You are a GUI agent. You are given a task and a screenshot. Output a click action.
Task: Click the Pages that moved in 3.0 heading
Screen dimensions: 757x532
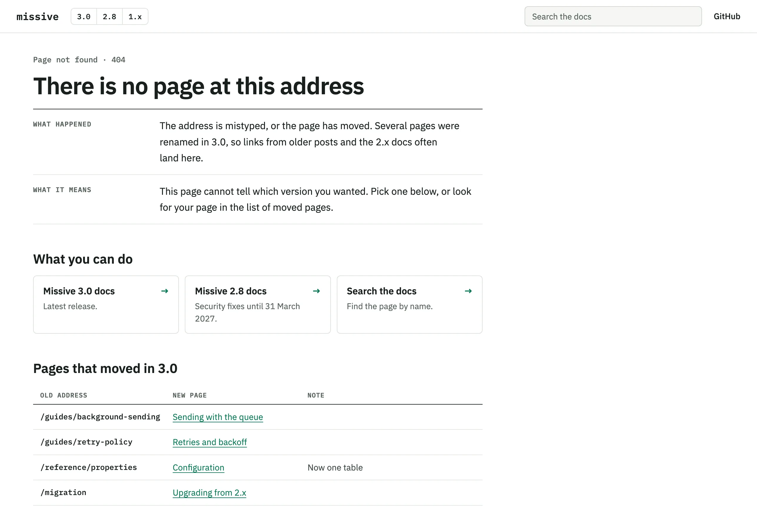105,369
